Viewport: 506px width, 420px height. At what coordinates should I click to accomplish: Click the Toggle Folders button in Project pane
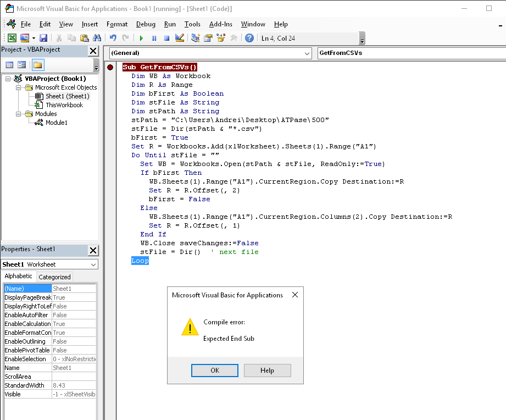[37, 65]
